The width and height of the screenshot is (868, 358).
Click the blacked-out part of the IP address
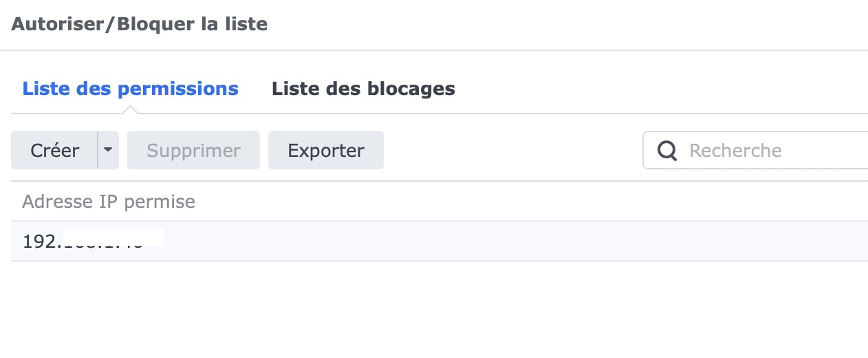(x=113, y=238)
